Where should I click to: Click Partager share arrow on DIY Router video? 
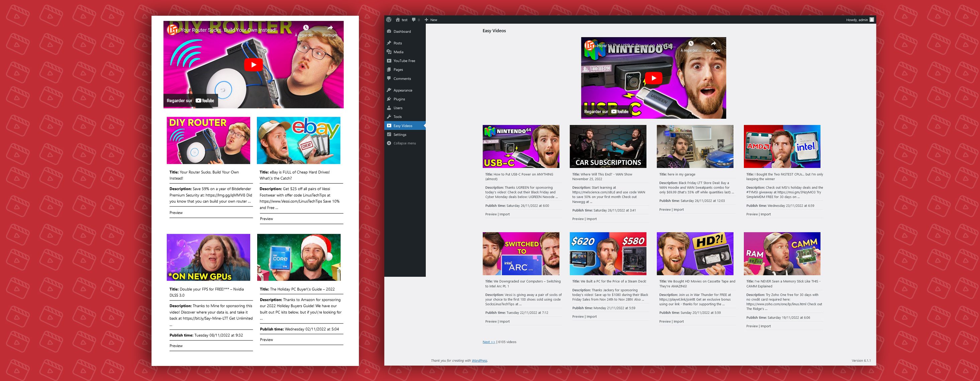click(x=330, y=27)
